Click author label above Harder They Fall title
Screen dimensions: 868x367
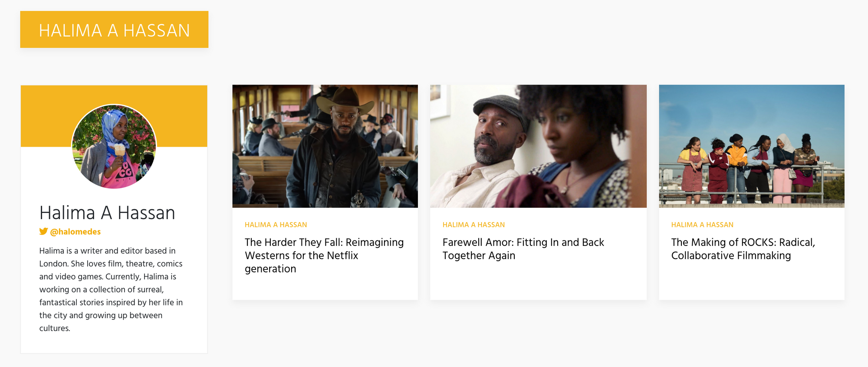point(276,225)
